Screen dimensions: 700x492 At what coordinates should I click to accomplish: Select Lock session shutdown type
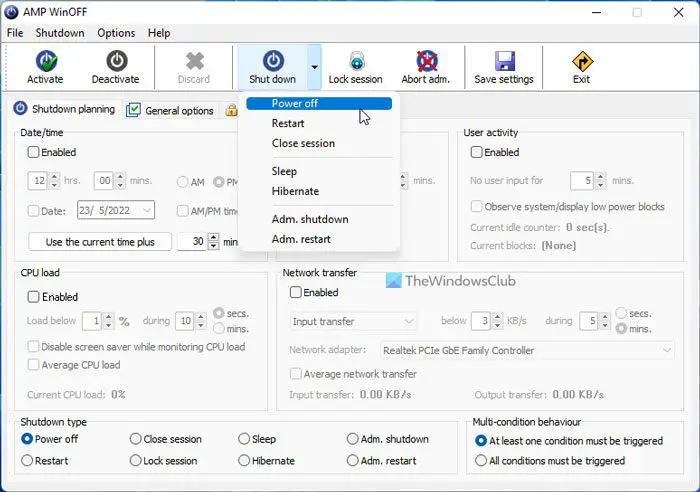coord(136,460)
